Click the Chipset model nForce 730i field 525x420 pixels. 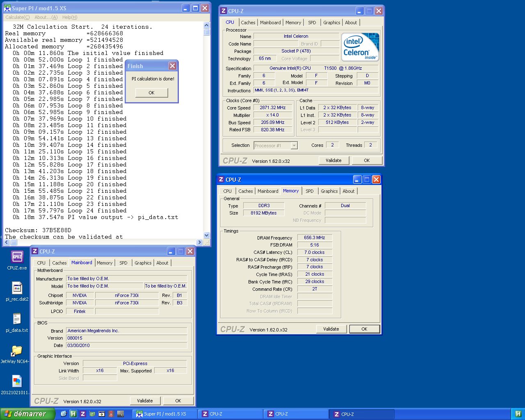click(127, 295)
